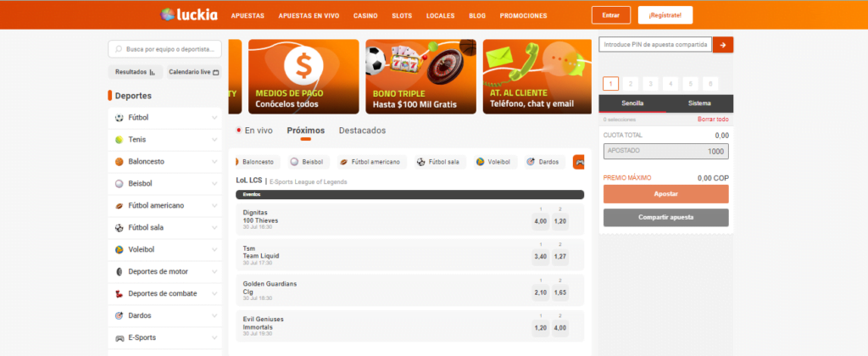Image resolution: width=868 pixels, height=356 pixels.
Task: Open Resultados button
Action: 135,72
